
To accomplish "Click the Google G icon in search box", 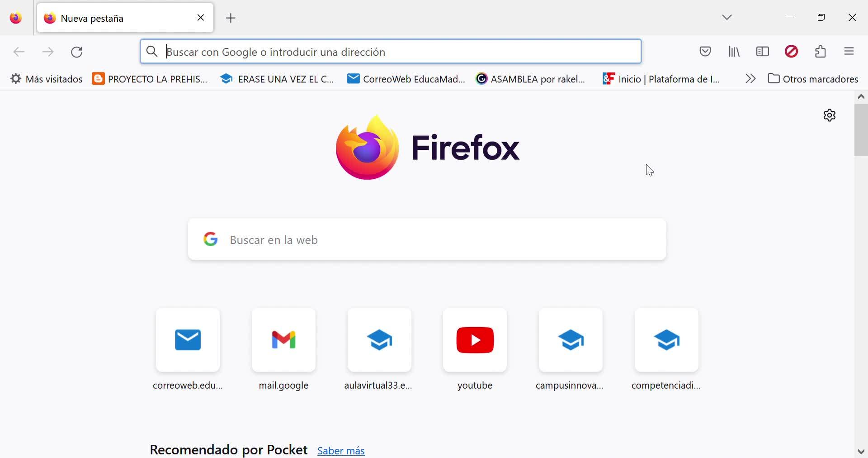I will (x=211, y=239).
